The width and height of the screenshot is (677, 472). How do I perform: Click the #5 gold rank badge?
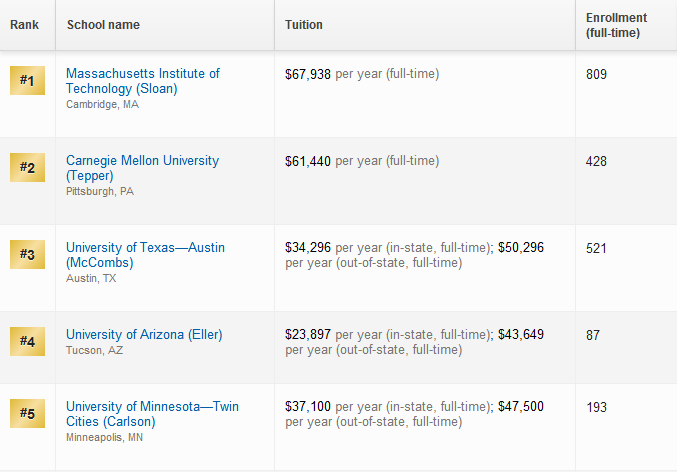(x=27, y=413)
